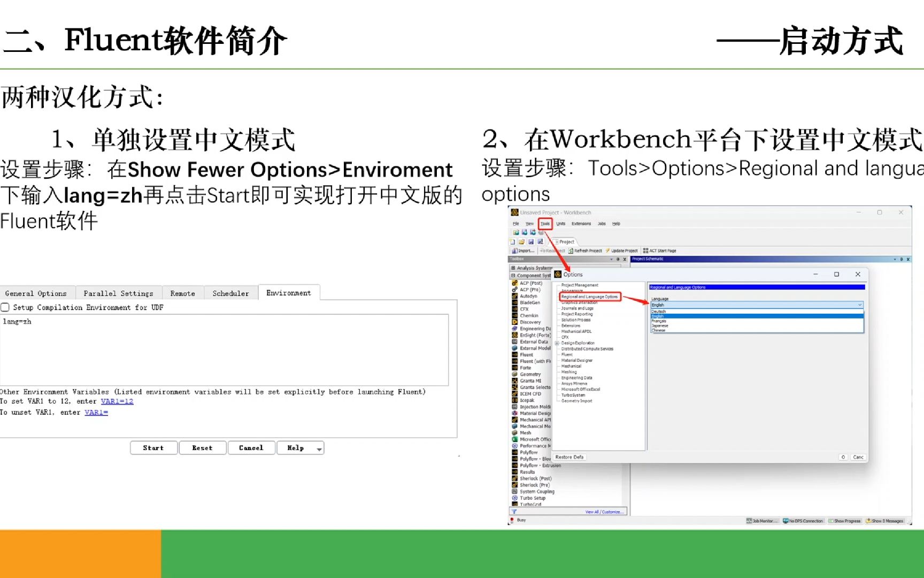
Task: Click the Turbo Setup component icon
Action: click(515, 498)
